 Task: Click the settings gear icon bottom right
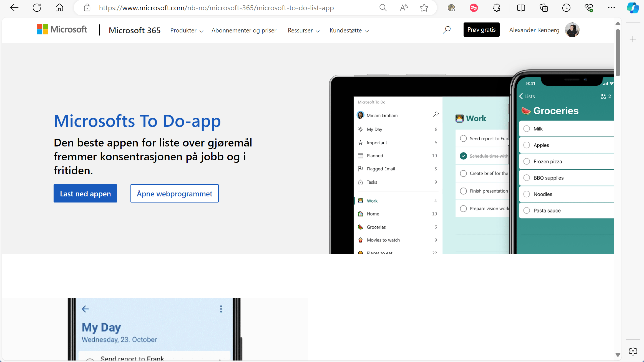click(633, 351)
